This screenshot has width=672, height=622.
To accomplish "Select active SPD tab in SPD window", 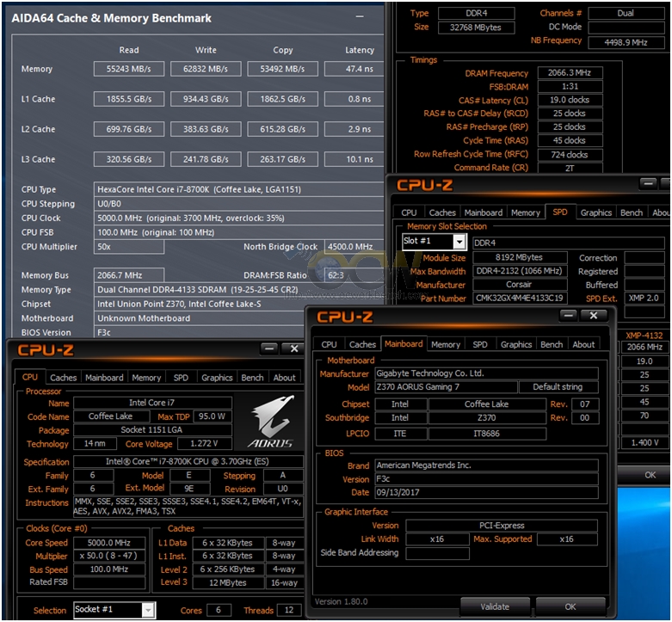I will point(560,212).
